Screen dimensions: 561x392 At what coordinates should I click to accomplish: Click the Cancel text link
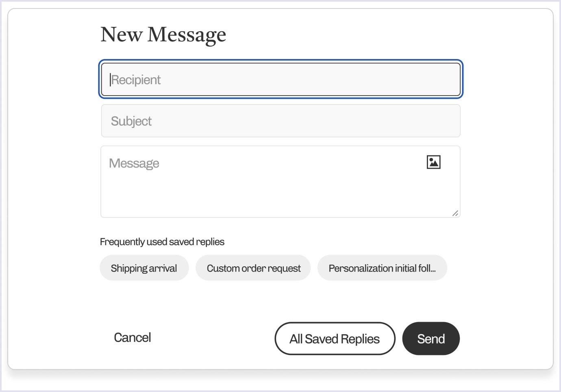133,338
